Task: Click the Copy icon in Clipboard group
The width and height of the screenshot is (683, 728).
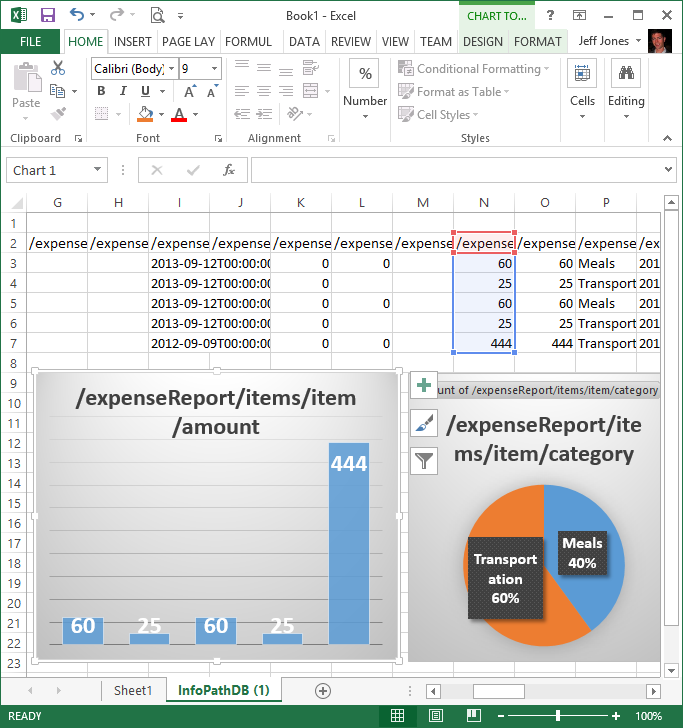Action: click(57, 91)
